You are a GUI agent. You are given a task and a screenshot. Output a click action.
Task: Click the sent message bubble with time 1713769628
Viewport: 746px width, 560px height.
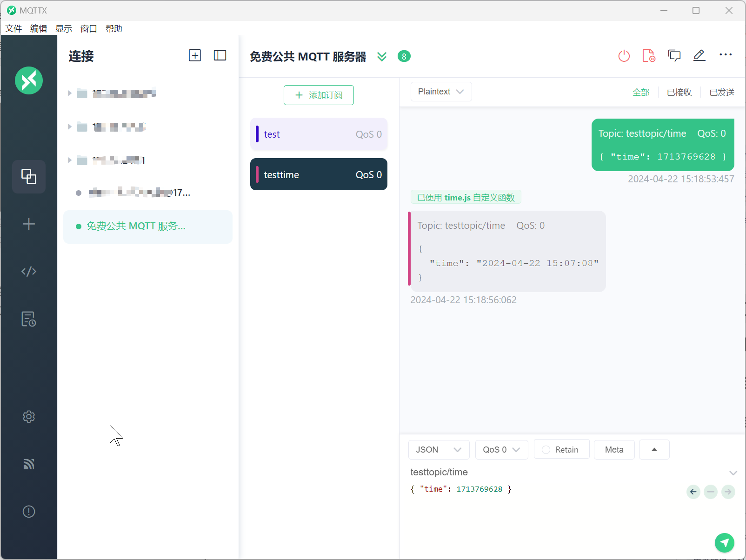coord(663,145)
